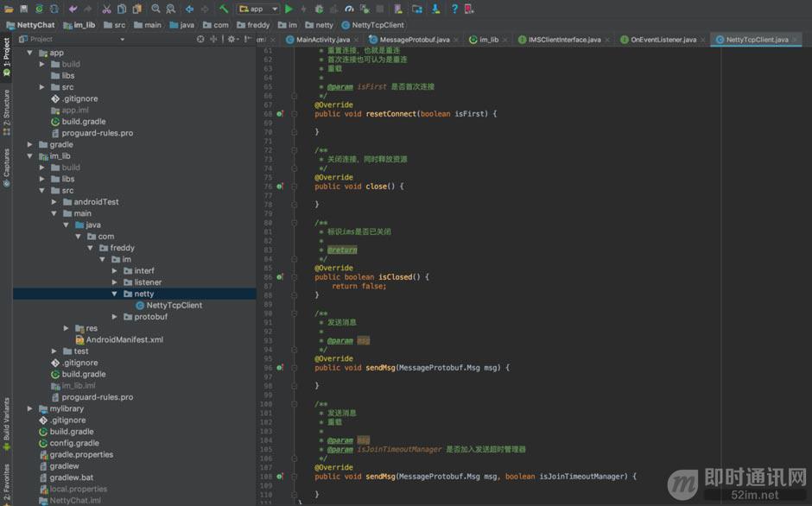The width and height of the screenshot is (812, 506).
Task: Click the Make Project hammer icon
Action: point(224,9)
